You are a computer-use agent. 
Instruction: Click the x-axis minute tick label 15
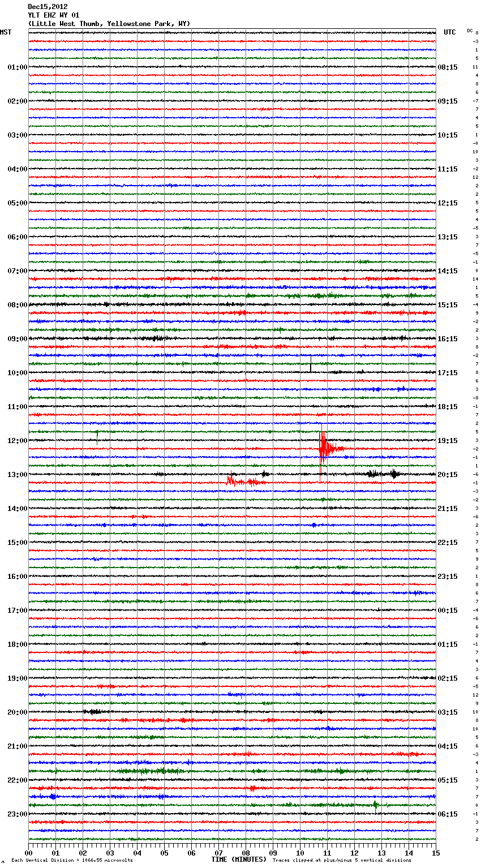(436, 853)
